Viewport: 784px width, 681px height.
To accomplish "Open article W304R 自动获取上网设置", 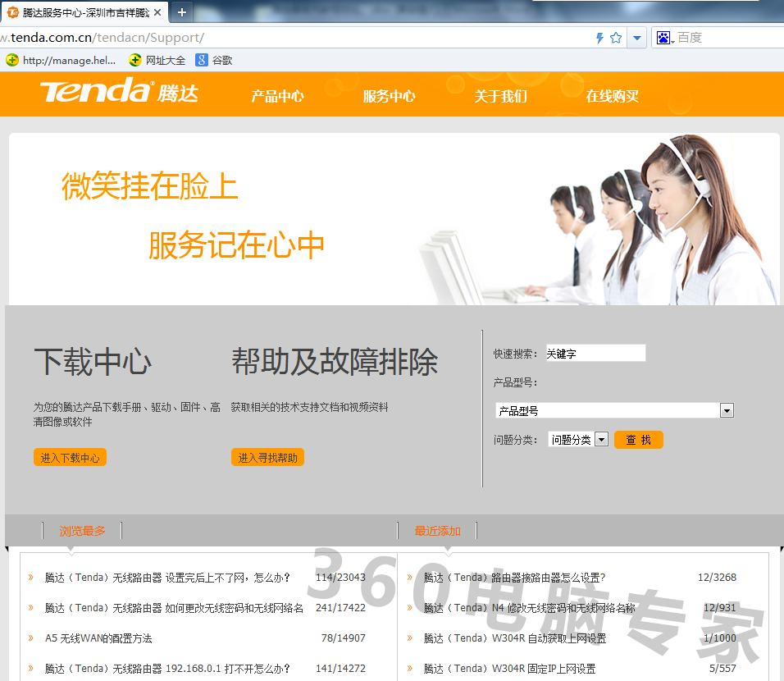I will click(514, 638).
